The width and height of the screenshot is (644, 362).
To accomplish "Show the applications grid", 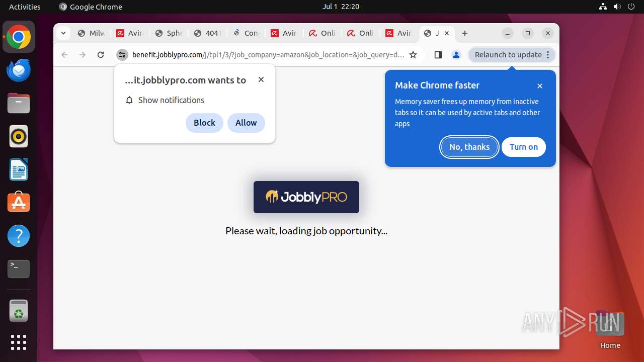I will (x=19, y=342).
